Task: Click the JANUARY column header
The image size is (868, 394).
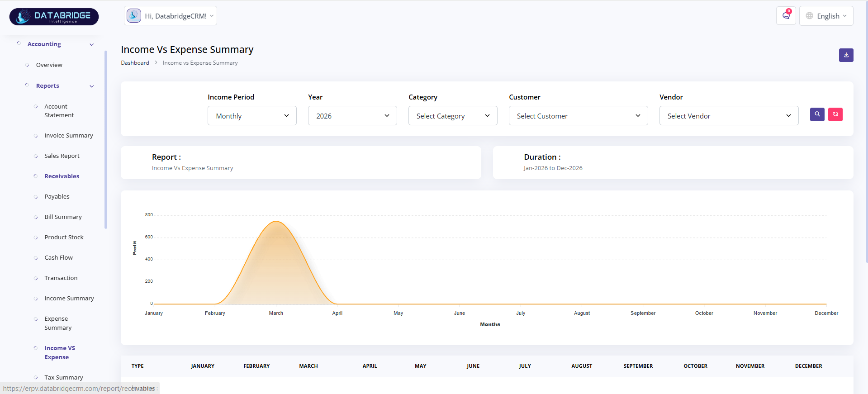Action: [x=203, y=366]
